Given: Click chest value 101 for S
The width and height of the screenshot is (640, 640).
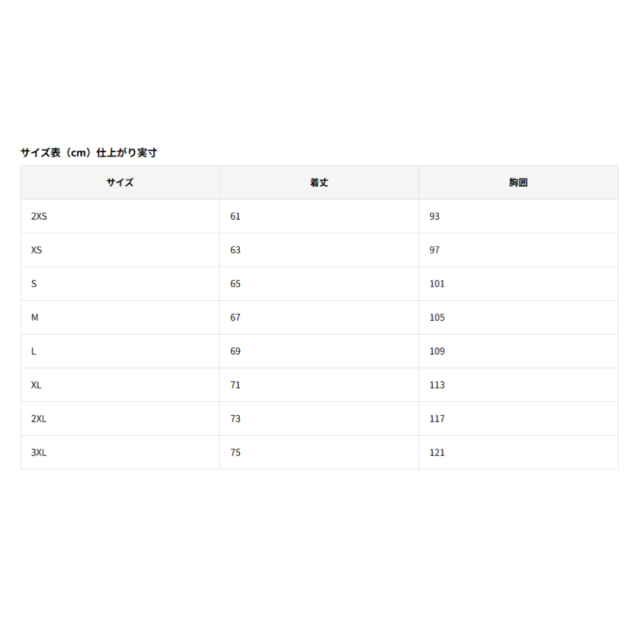Looking at the screenshot, I should [x=437, y=284].
